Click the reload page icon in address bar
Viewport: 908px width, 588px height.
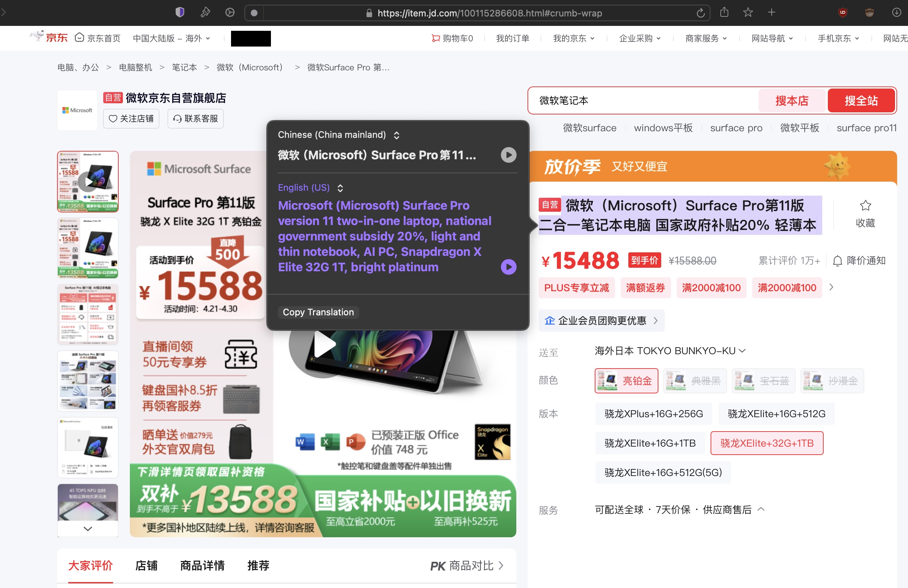700,13
